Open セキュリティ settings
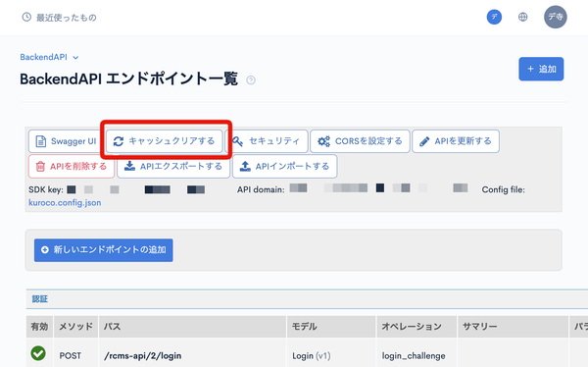 (267, 141)
